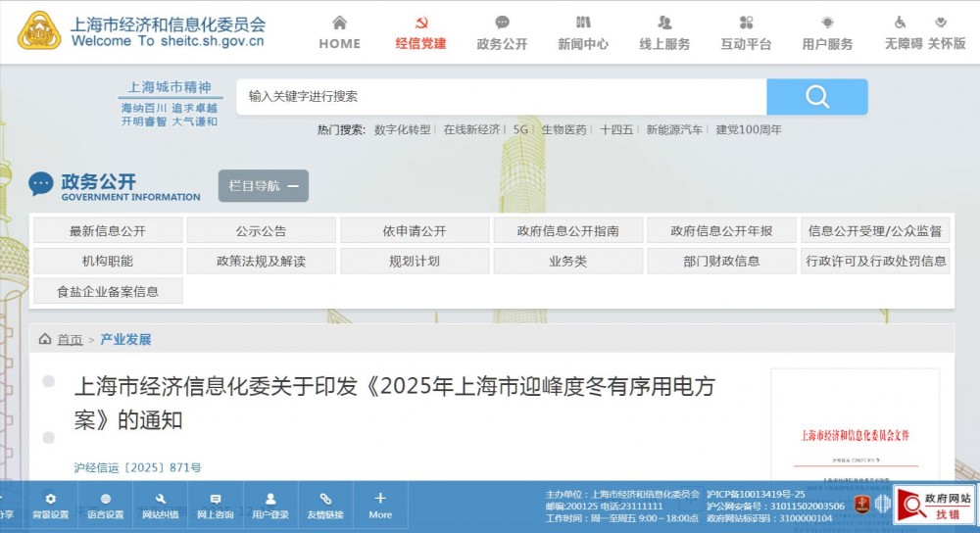
Task: Open 网站纠错 wrench icon
Action: 160,499
